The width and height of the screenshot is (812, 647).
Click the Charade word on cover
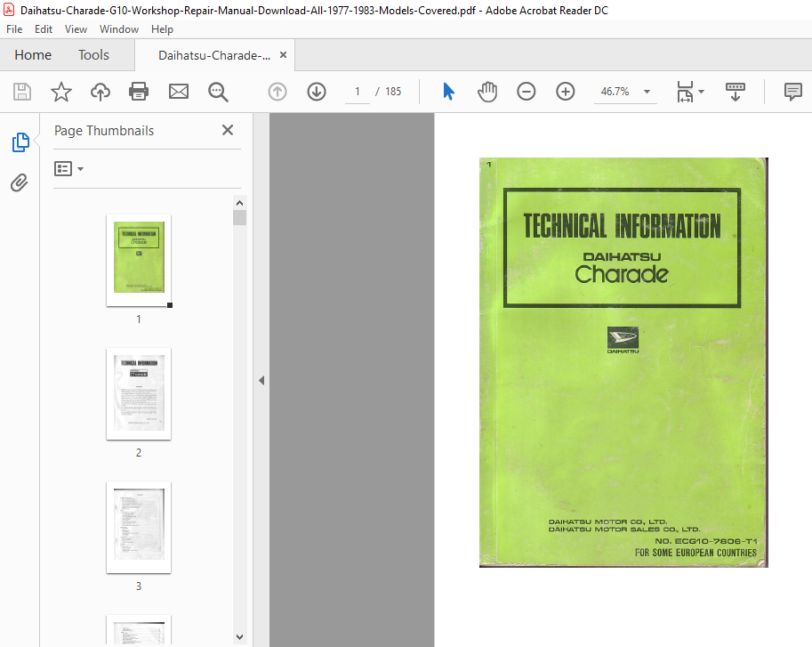[622, 274]
